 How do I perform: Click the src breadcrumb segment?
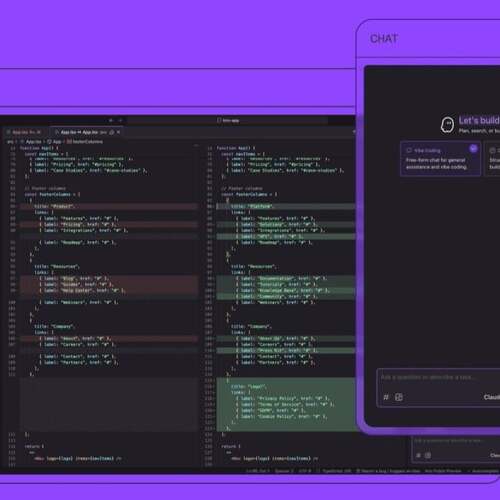10,142
